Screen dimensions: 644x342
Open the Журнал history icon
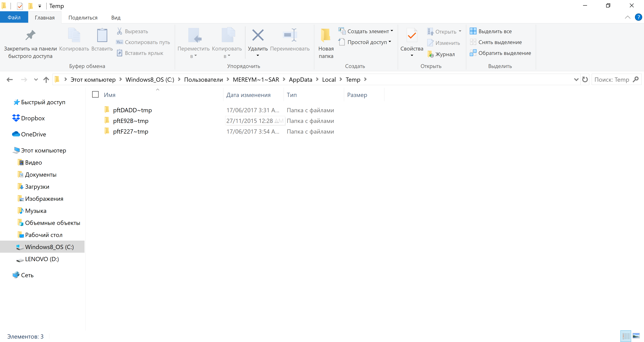point(430,54)
